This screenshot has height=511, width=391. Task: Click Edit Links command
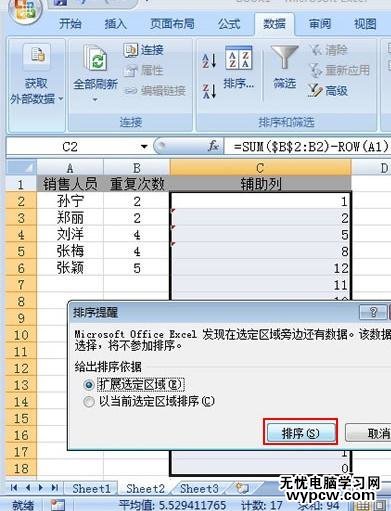[154, 91]
